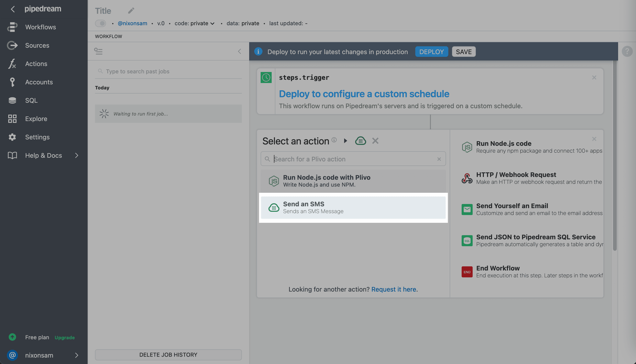Expand the nixonsam account menu
636x364 pixels.
click(39, 355)
